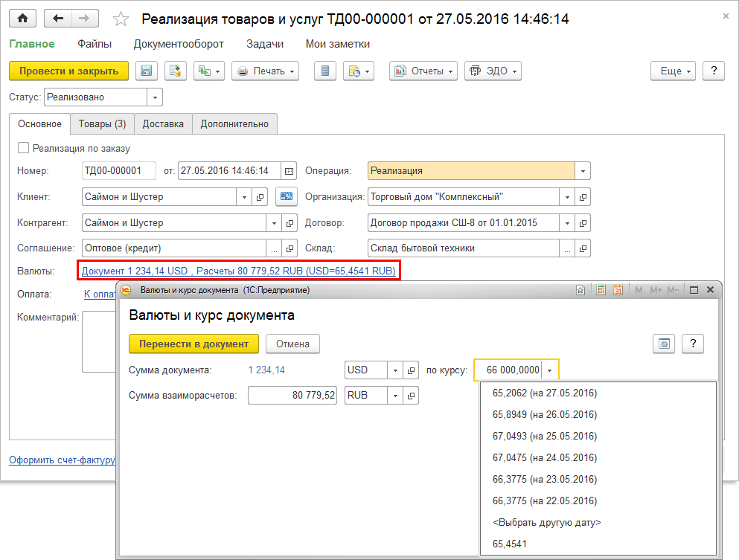Save document with the floppy disk icon
Viewport: 739px width, 560px height.
[147, 71]
